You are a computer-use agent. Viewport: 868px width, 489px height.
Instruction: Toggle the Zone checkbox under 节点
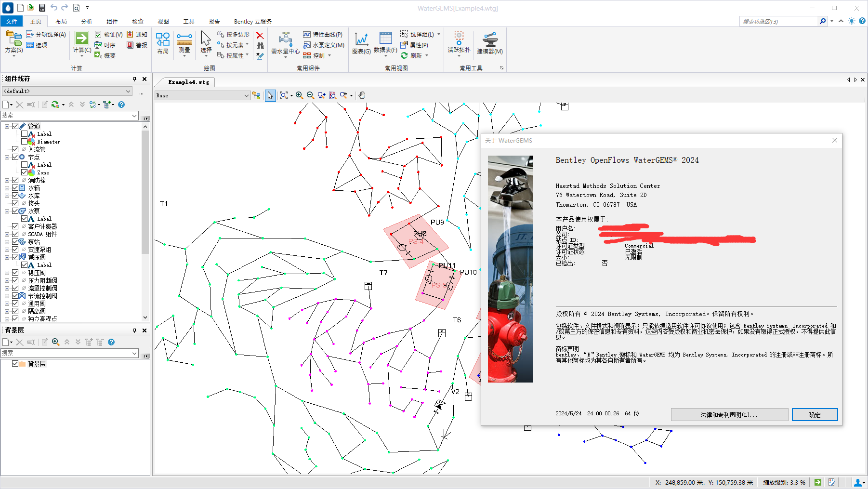(24, 172)
